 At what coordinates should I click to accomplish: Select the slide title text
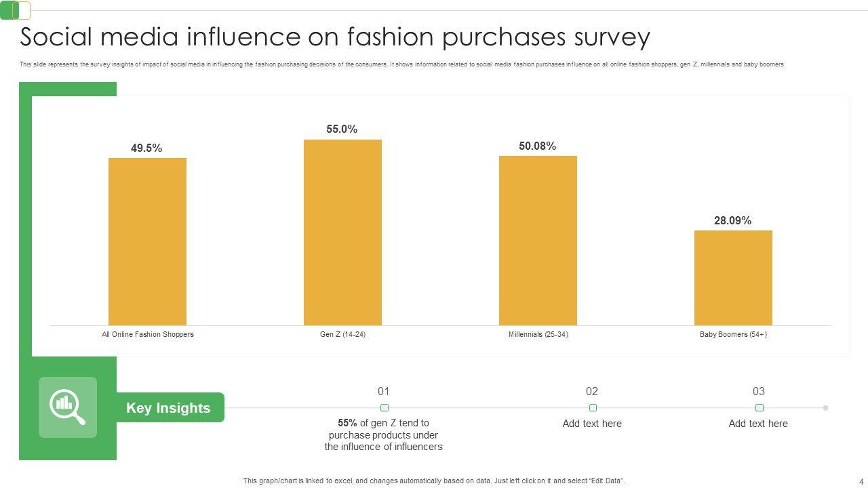335,37
